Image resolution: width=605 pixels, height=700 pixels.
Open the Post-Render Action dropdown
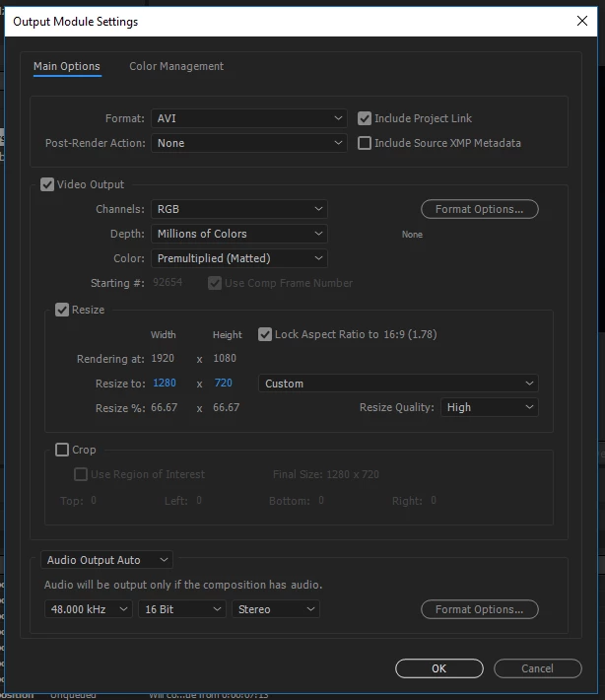(x=249, y=143)
